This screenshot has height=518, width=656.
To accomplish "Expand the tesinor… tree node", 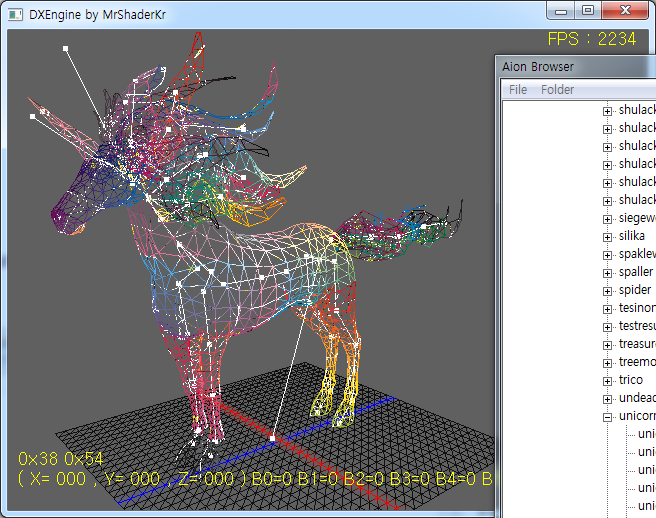I will click(x=607, y=309).
